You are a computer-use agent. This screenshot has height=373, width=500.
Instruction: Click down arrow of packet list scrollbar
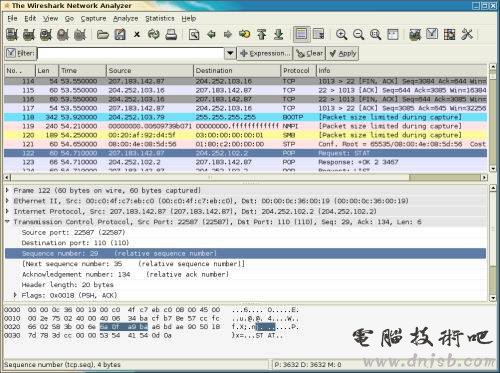click(x=493, y=169)
